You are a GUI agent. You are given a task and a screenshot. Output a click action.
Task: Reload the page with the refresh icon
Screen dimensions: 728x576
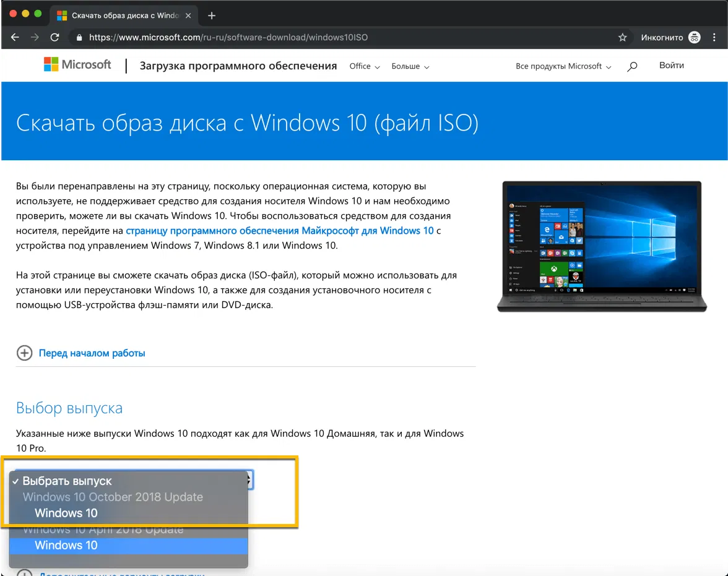[54, 37]
